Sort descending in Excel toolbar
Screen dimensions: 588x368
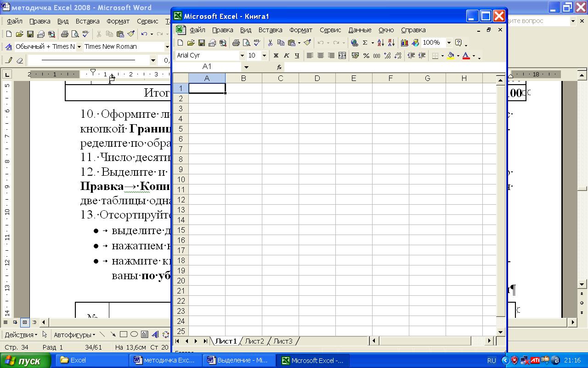pos(391,43)
